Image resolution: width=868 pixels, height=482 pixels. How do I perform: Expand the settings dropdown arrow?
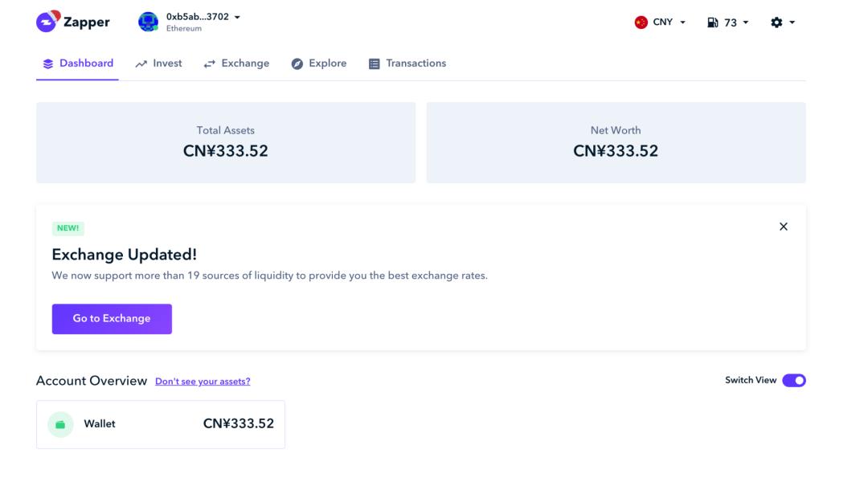click(x=792, y=22)
